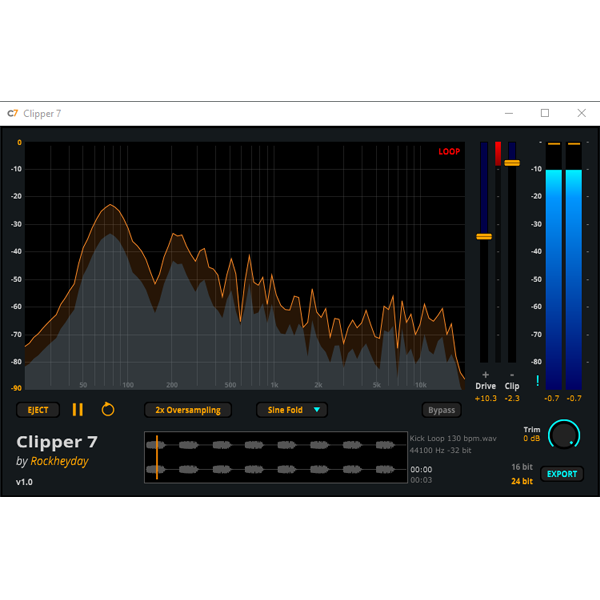Click the Rockheyday link
Viewport: 600px width, 600px height.
click(59, 461)
